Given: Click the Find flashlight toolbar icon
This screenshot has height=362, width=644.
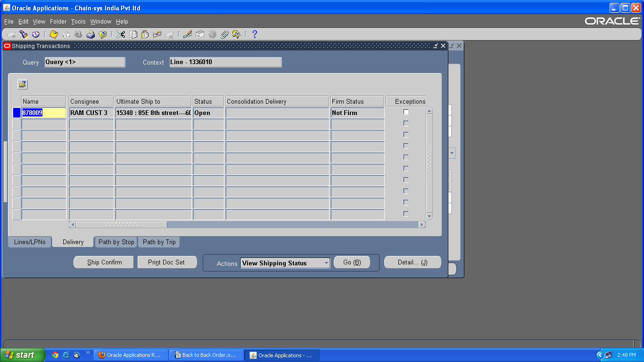Looking at the screenshot, I should tap(23, 34).
